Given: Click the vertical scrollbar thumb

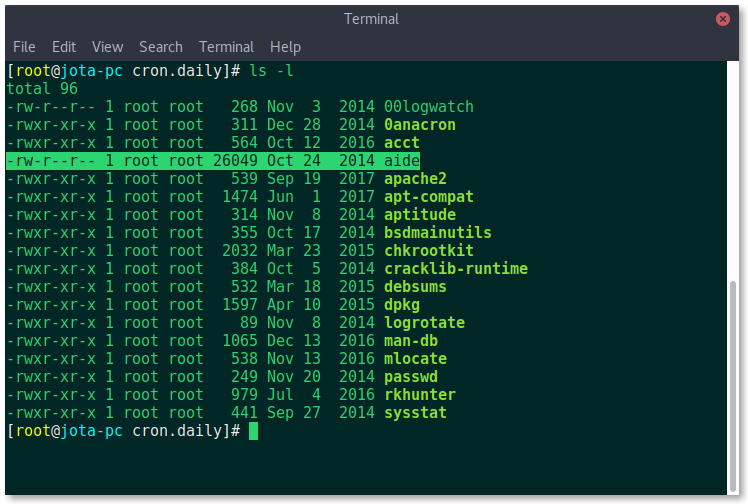Looking at the screenshot, I should click(x=733, y=386).
